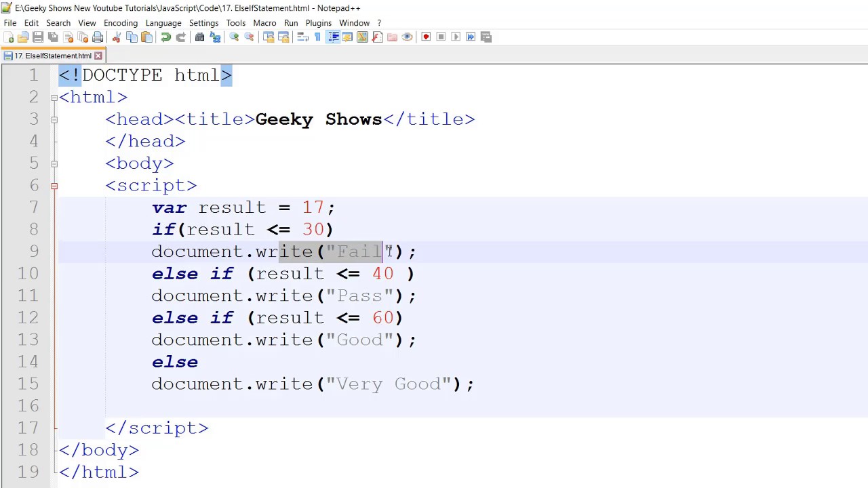This screenshot has width=868, height=488.
Task: Click the Save Recorded Macro icon
Action: pos(486,37)
